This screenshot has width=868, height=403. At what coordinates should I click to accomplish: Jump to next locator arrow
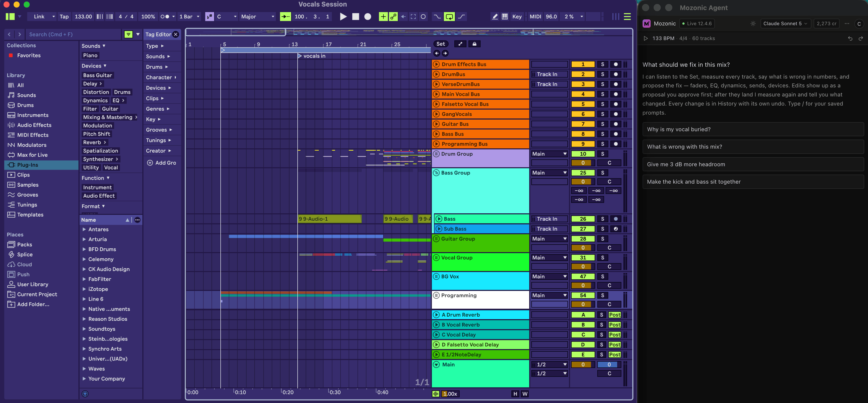pos(445,53)
